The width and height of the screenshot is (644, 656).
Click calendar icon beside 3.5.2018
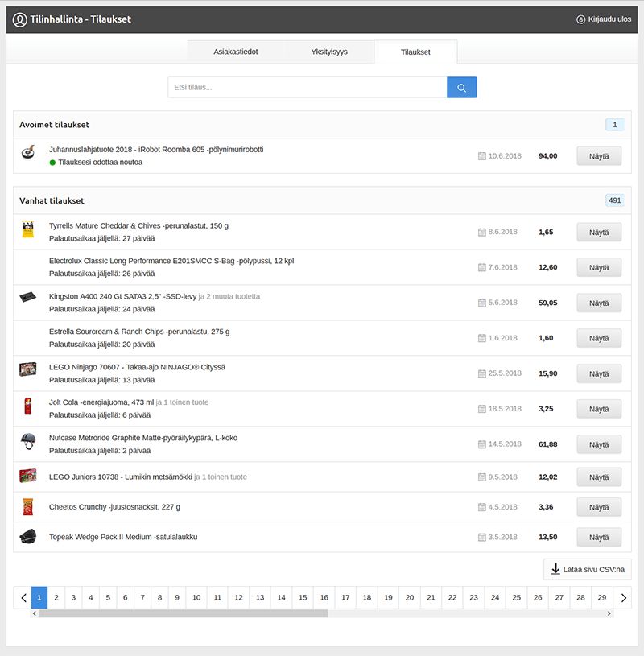[x=482, y=537]
